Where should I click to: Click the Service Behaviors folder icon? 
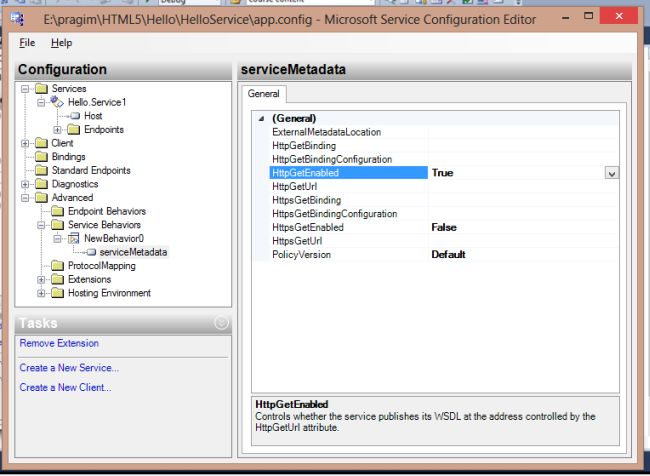pyautogui.click(x=58, y=225)
